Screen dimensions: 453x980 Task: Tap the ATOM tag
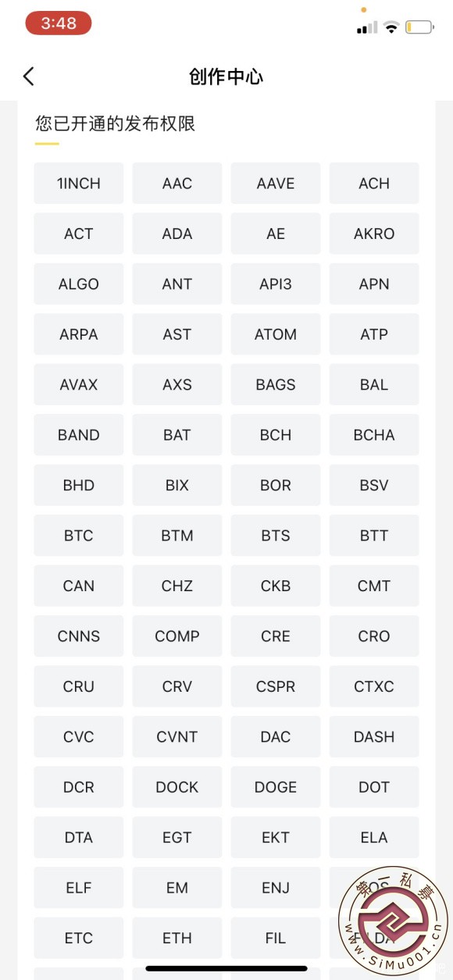click(x=276, y=334)
